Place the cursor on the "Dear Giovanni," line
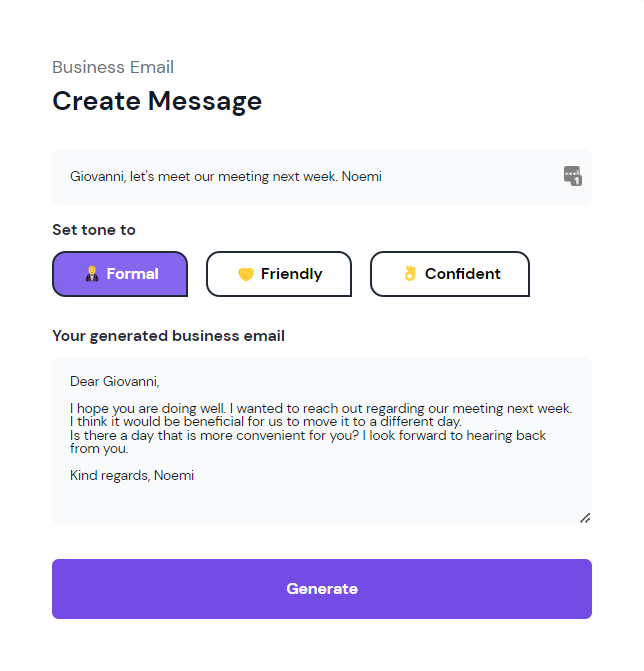 (x=115, y=381)
